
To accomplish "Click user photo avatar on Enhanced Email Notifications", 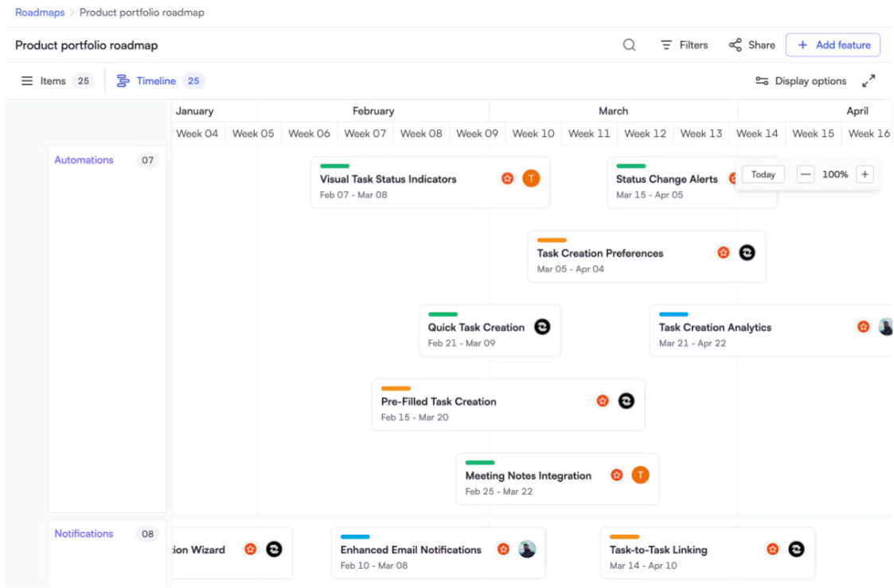I will [527, 549].
